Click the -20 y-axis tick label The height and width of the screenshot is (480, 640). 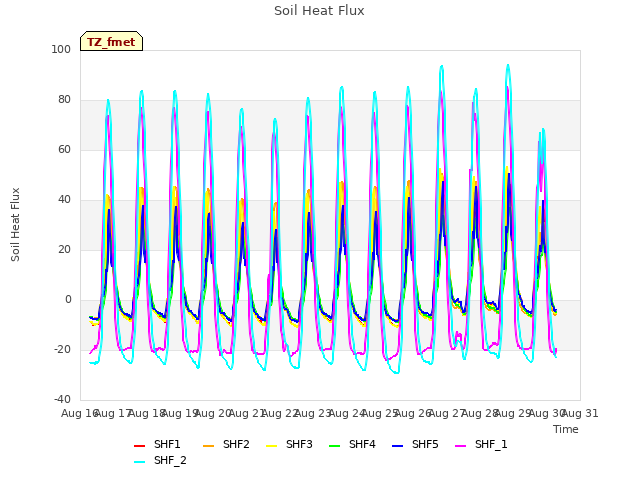[x=62, y=349]
